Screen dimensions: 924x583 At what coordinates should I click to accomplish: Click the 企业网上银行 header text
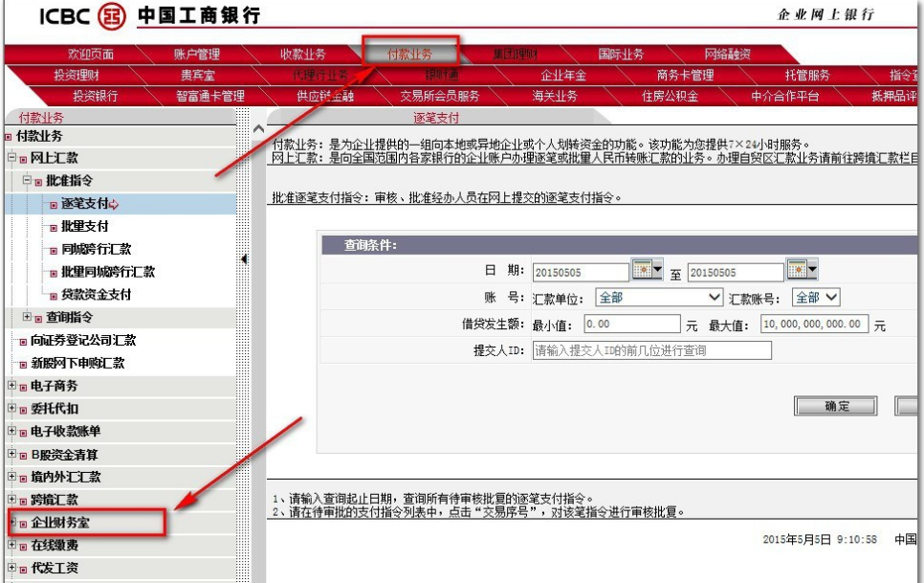[826, 14]
